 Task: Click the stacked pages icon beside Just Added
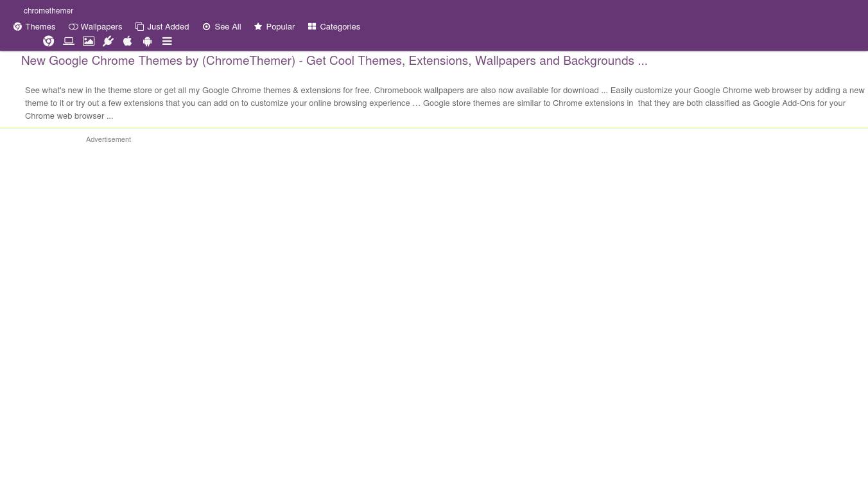pyautogui.click(x=139, y=27)
